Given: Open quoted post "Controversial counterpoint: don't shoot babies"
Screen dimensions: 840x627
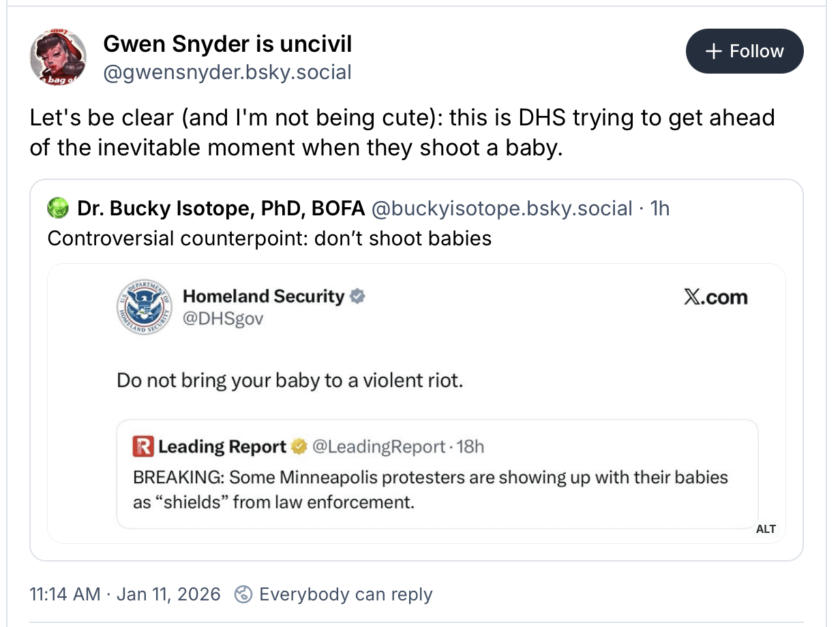Looking at the screenshot, I should (x=269, y=239).
